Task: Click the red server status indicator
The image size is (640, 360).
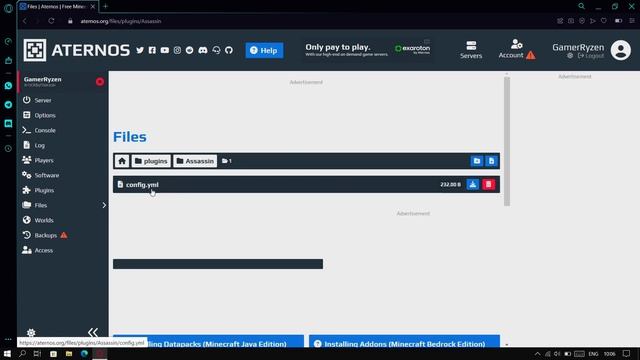Action: coord(100,82)
